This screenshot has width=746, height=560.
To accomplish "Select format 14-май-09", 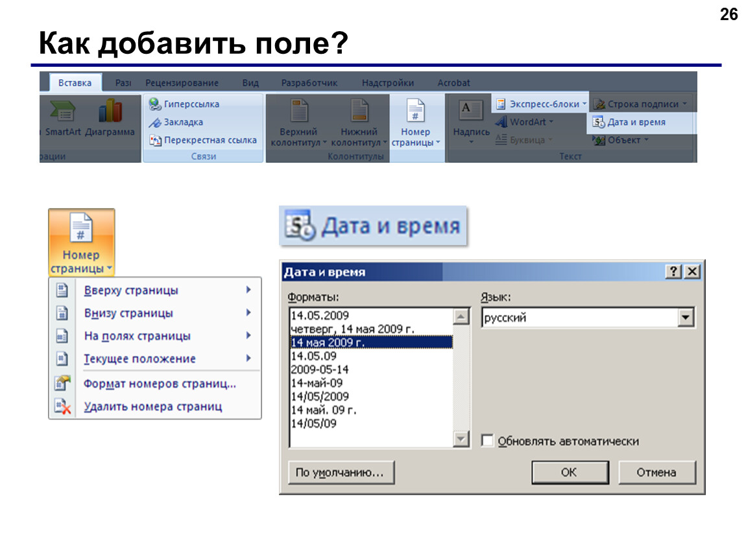I will [x=371, y=382].
